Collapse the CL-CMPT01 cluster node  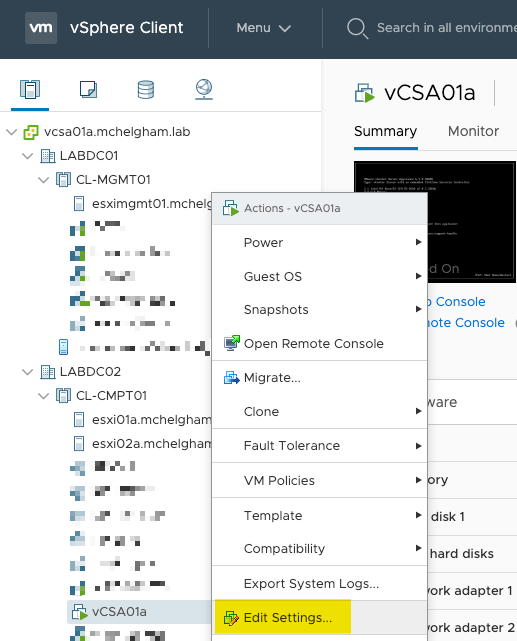pos(44,396)
